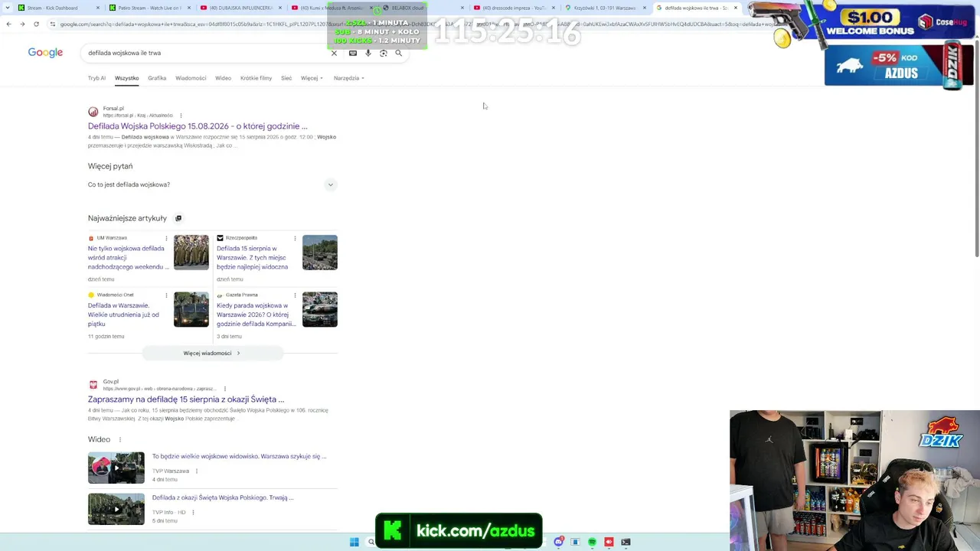Open options for the TVP Warszawa video
Screen dimensions: 980x551
(x=197, y=471)
